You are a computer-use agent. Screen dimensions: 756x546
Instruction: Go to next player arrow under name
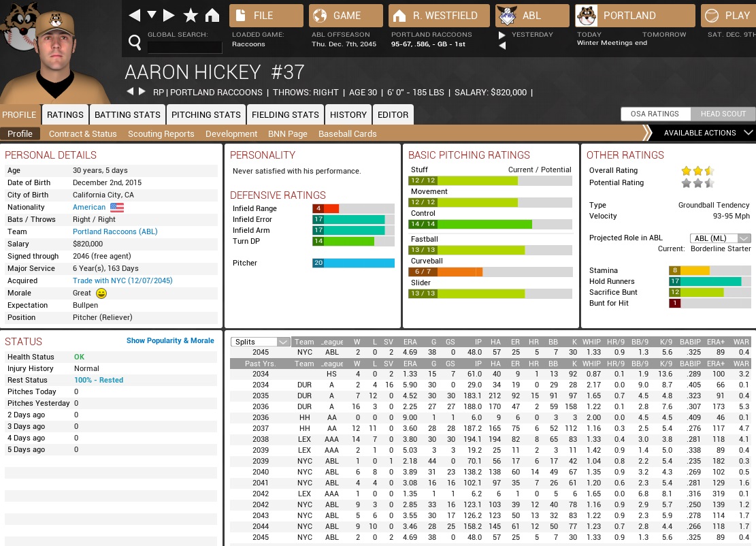(142, 92)
